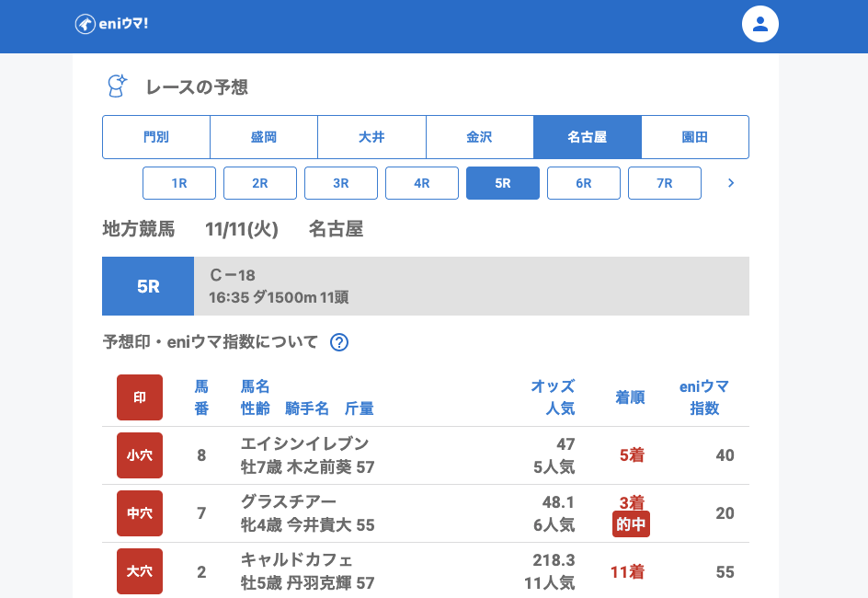
Task: Open race 7R
Action: click(x=665, y=183)
